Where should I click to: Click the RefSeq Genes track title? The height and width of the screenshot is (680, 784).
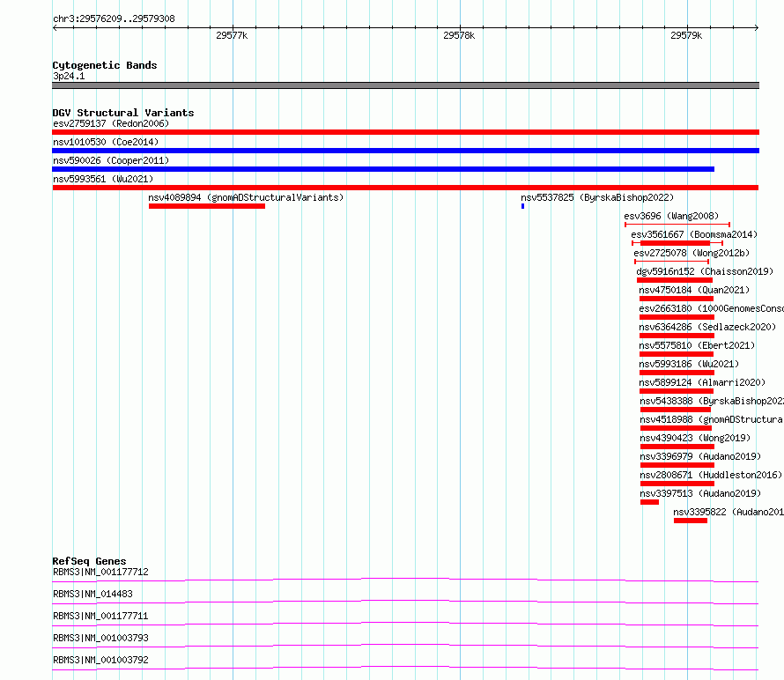pos(89,561)
